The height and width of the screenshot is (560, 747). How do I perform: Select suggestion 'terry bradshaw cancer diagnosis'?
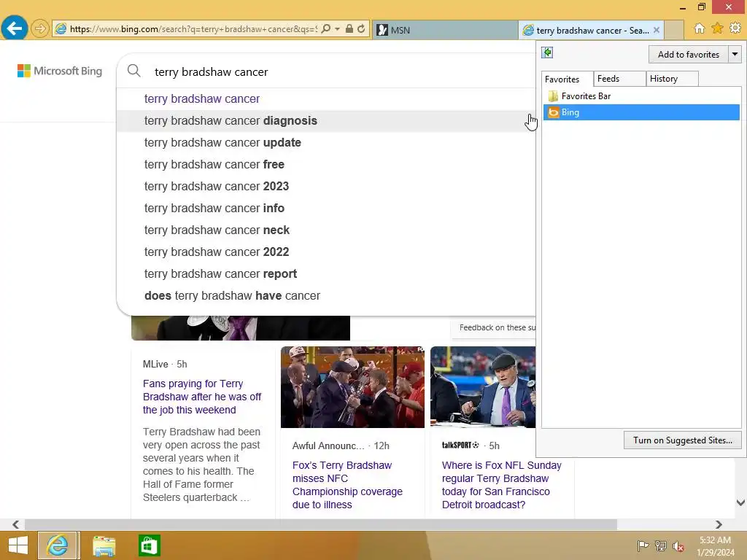click(x=326, y=120)
